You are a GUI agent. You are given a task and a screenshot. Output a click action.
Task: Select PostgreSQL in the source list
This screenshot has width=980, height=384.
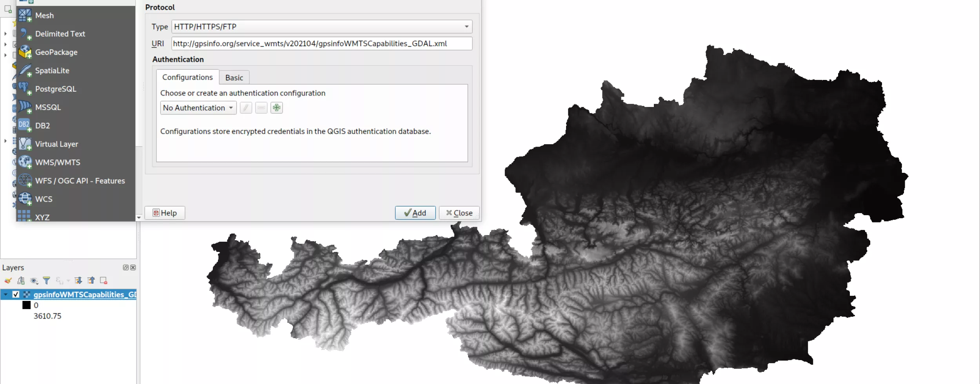(x=56, y=89)
